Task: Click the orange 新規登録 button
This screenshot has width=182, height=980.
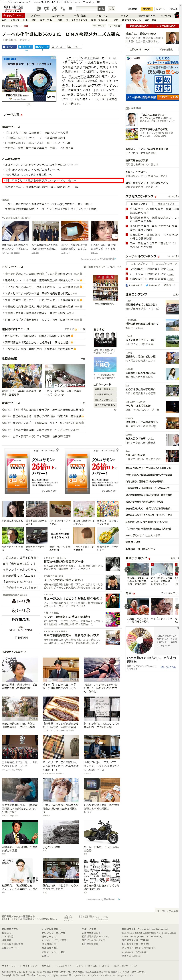Action: click(x=147, y=8)
